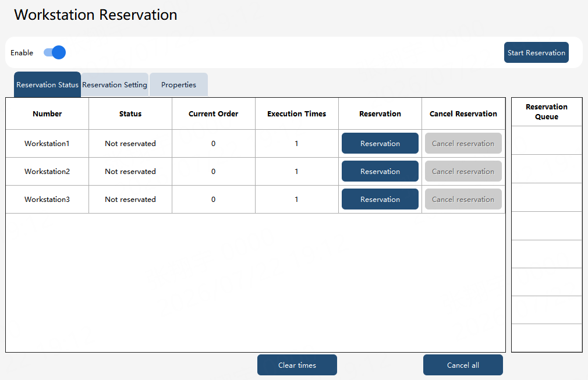
Task: Click Workstation3's Execution Times value
Action: [x=297, y=200]
